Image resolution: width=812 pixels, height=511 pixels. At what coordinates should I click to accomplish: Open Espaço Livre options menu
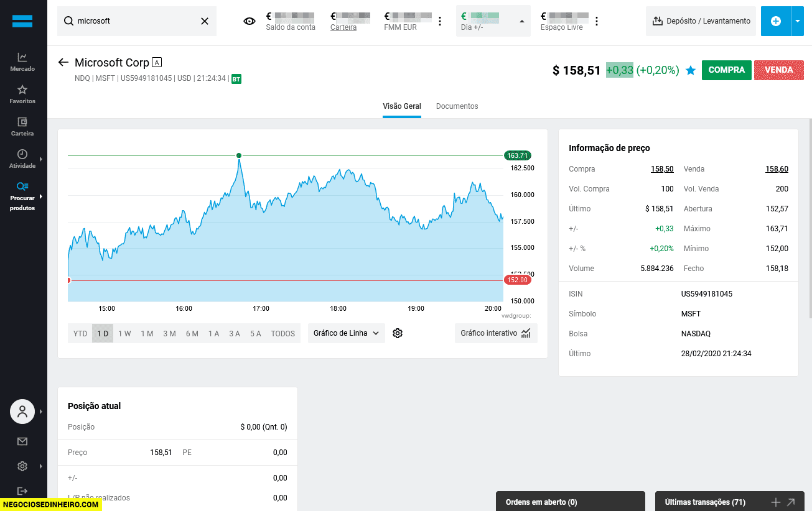[x=597, y=21]
